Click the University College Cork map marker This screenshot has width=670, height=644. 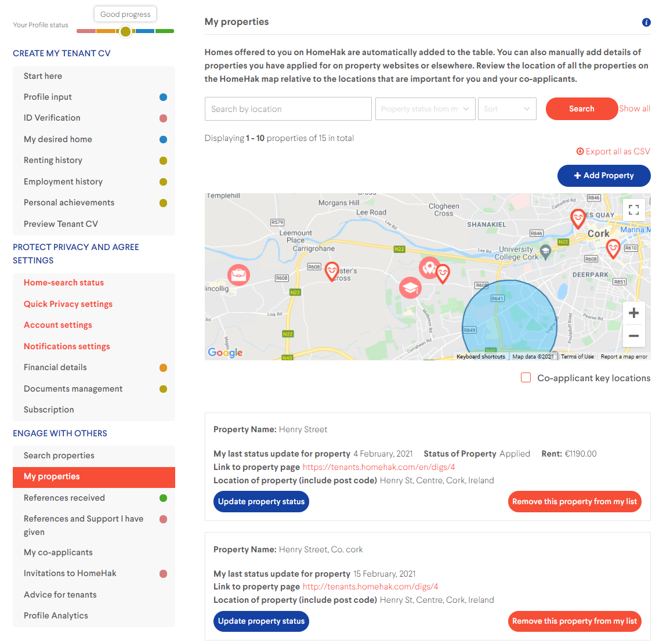[x=545, y=252]
